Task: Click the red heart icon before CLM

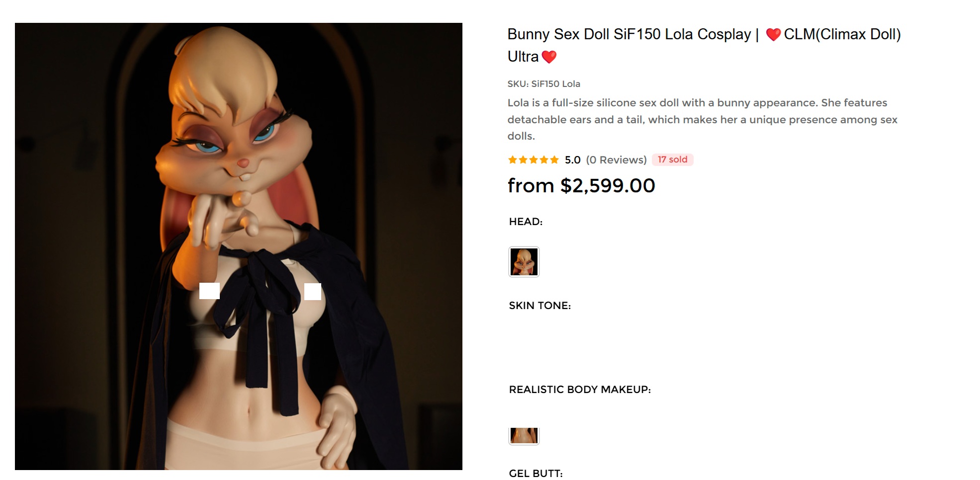Action: click(773, 34)
